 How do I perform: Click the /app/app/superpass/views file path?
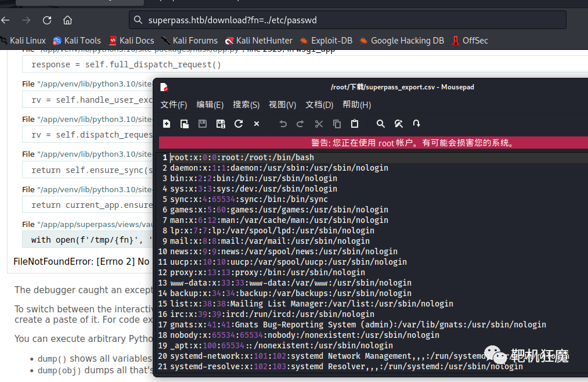point(95,225)
